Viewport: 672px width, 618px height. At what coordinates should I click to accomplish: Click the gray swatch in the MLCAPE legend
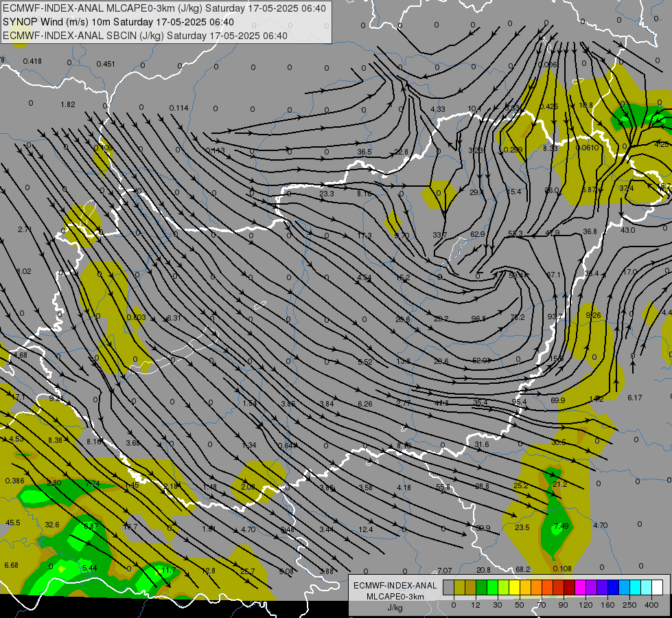tap(449, 587)
